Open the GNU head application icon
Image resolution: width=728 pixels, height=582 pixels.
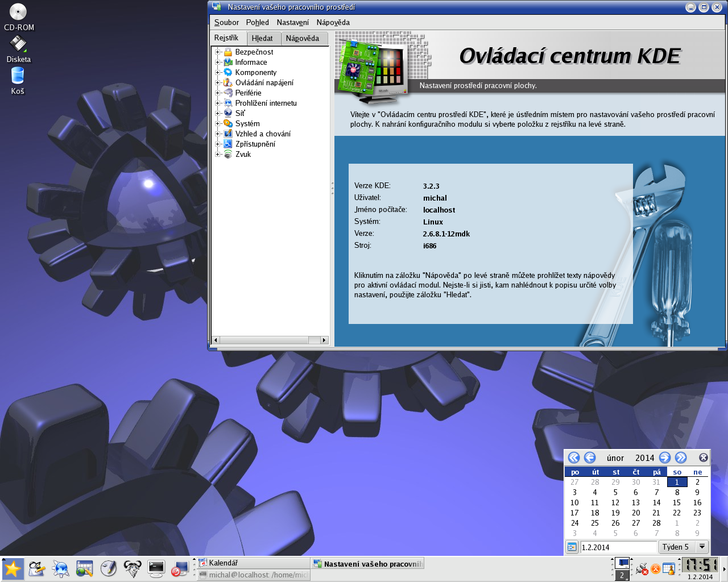coord(132,569)
